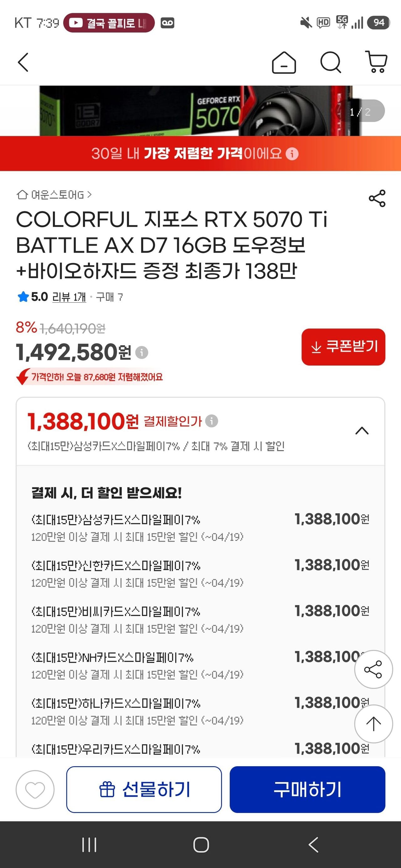Open the shopping cart
The height and width of the screenshot is (868, 401).
tap(376, 62)
